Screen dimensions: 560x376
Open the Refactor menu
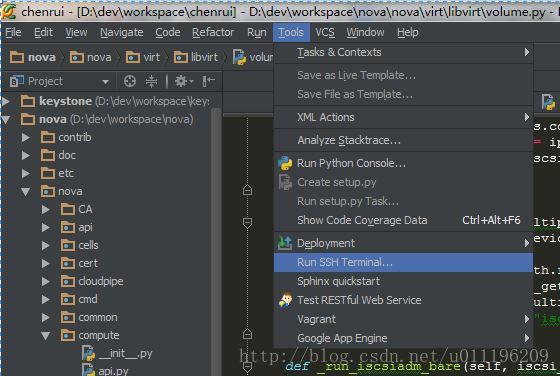[x=213, y=32]
